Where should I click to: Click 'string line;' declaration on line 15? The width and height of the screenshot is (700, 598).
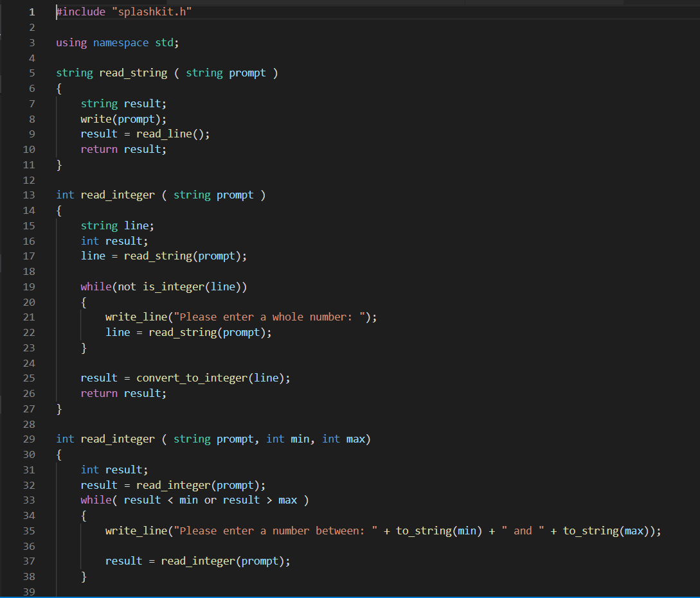(117, 225)
